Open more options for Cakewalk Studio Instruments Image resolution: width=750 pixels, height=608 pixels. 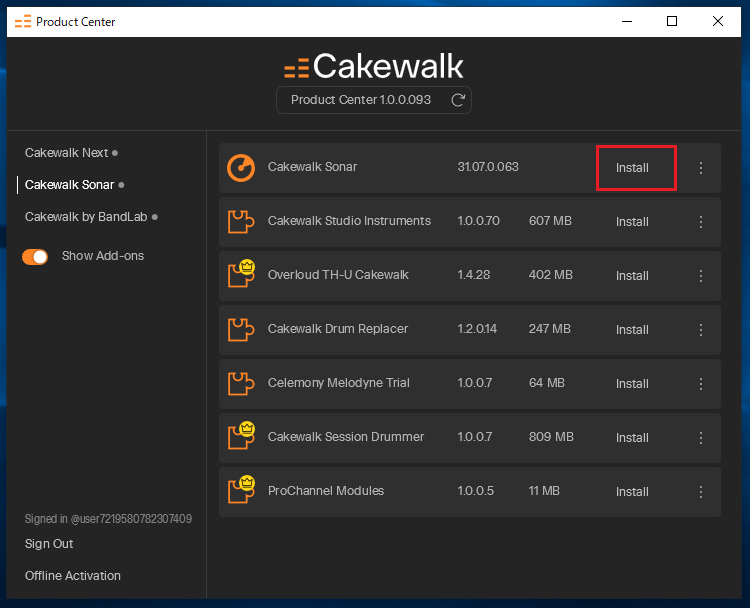tap(701, 222)
